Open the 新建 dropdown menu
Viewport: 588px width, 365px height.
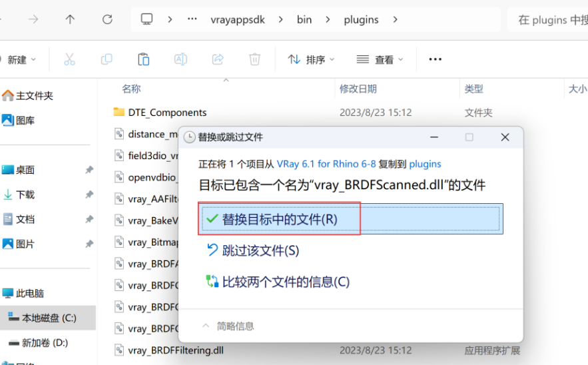tap(21, 60)
